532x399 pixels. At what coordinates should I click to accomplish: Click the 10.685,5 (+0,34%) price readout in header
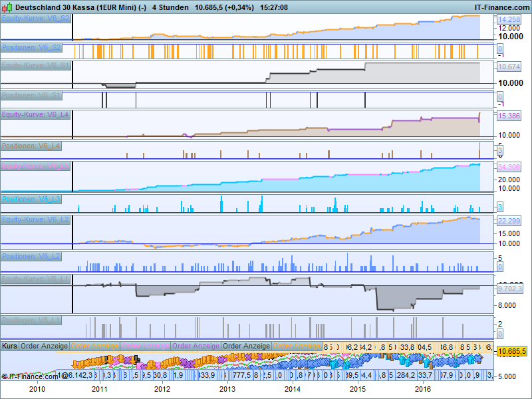[224, 7]
